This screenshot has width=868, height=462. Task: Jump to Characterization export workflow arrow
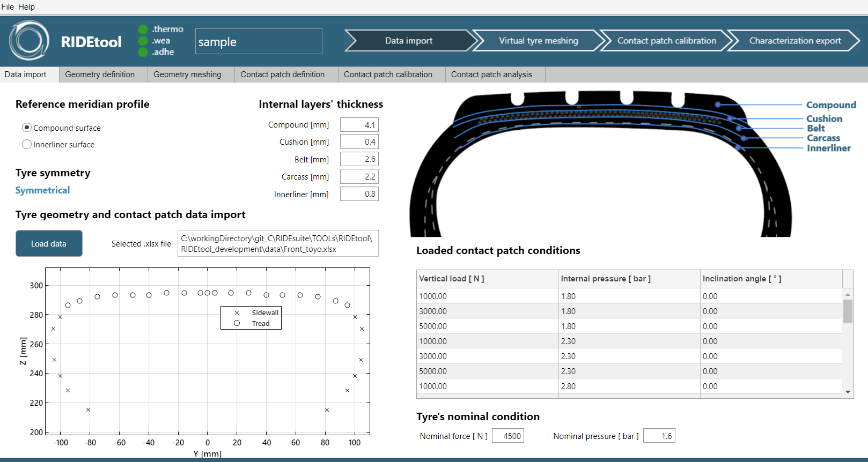coord(795,41)
